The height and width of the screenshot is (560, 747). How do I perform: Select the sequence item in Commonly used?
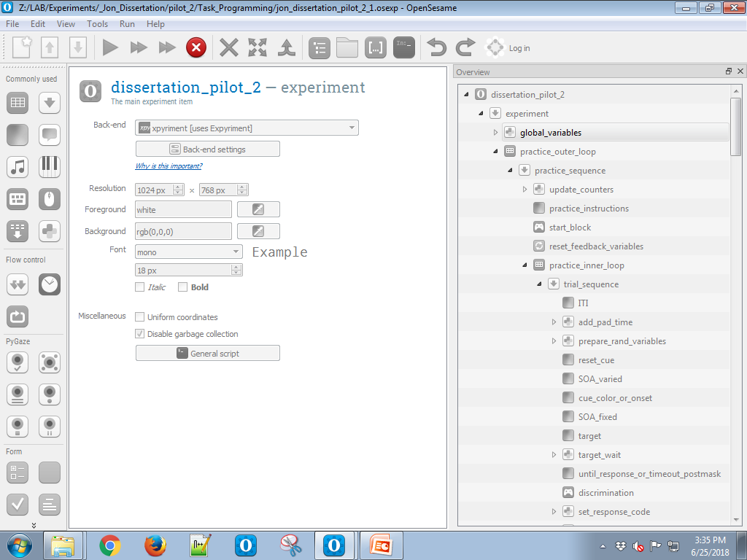click(50, 103)
